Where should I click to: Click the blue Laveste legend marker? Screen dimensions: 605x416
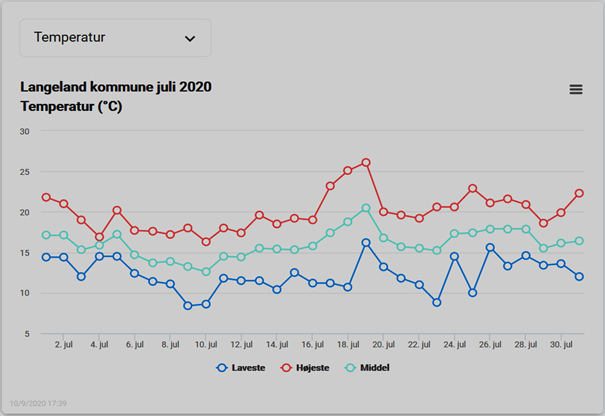point(222,368)
